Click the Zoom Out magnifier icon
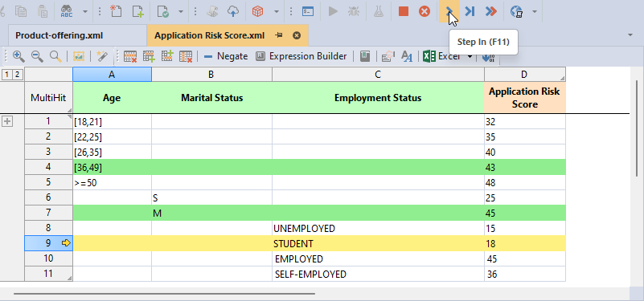 (37, 56)
